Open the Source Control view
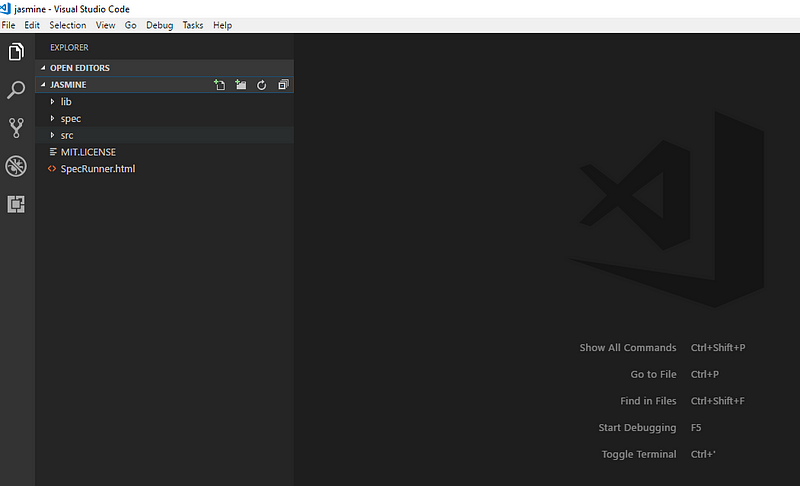 (x=16, y=128)
